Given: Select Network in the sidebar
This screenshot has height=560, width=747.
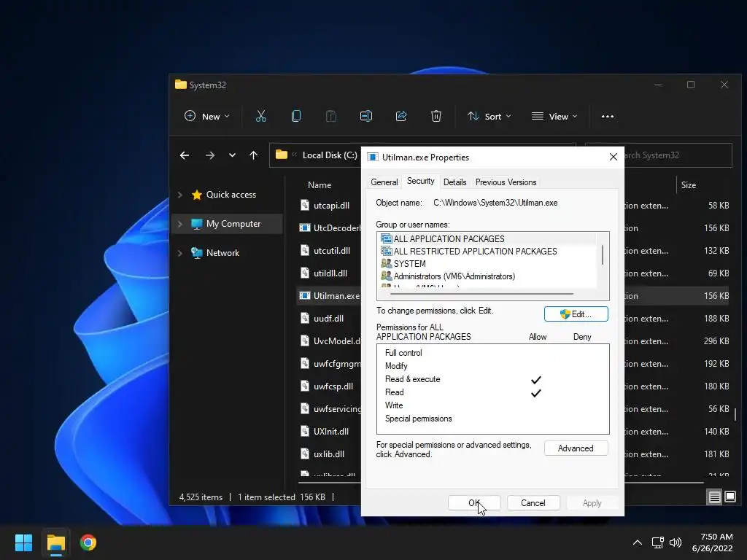Looking at the screenshot, I should point(222,253).
